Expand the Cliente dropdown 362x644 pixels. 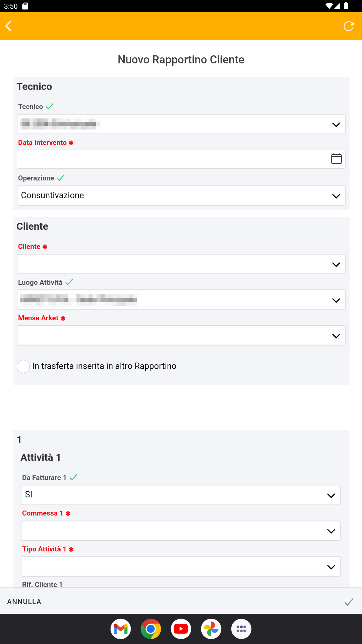[x=181, y=264]
